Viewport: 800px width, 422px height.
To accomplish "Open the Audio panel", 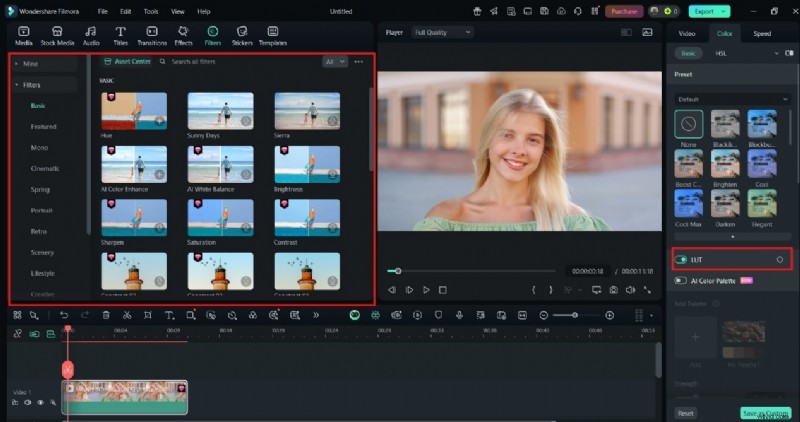I will pyautogui.click(x=91, y=36).
